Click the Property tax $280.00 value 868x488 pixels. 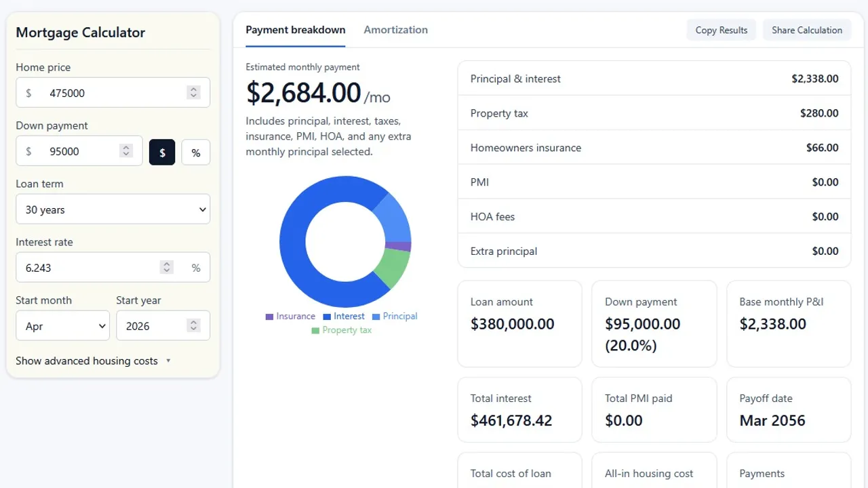click(819, 113)
